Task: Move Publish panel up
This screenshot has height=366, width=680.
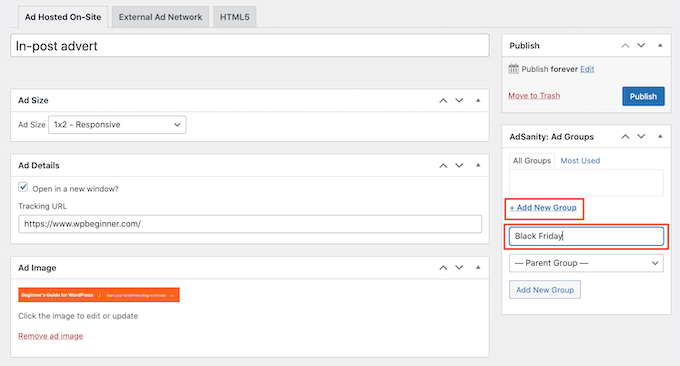Action: click(625, 46)
